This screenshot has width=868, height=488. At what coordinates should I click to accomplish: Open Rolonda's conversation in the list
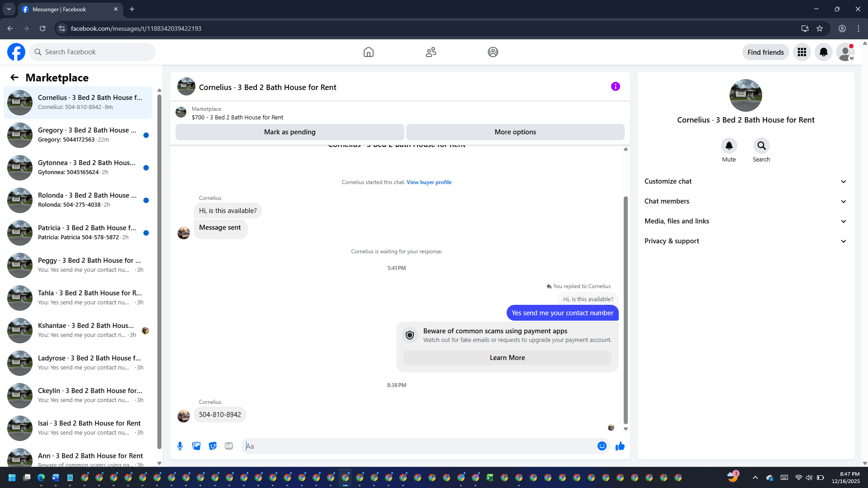point(78,200)
